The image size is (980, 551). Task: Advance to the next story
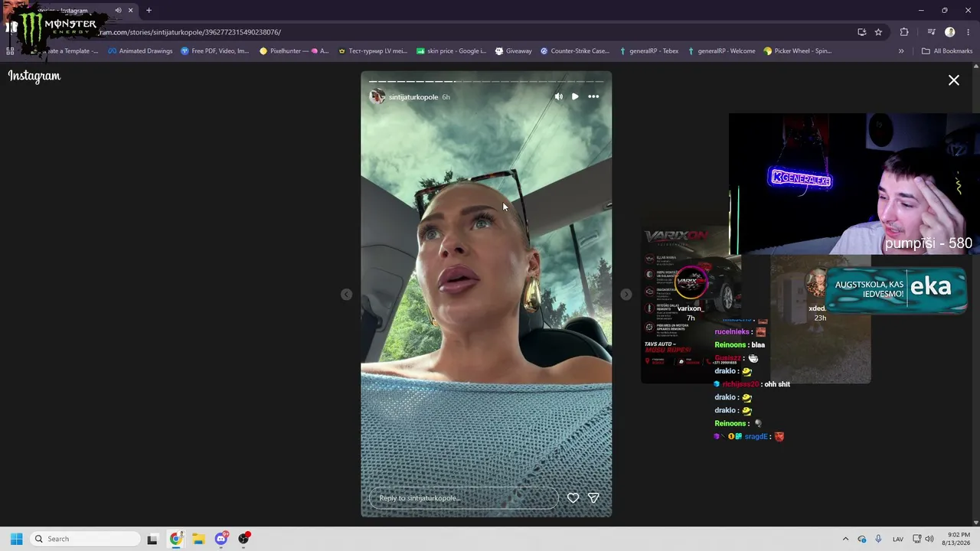tap(626, 295)
